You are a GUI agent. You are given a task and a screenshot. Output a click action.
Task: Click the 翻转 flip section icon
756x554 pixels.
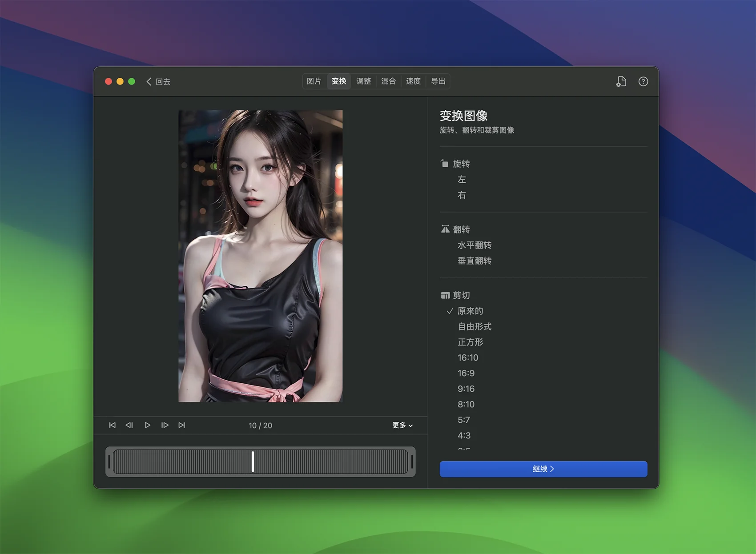445,229
